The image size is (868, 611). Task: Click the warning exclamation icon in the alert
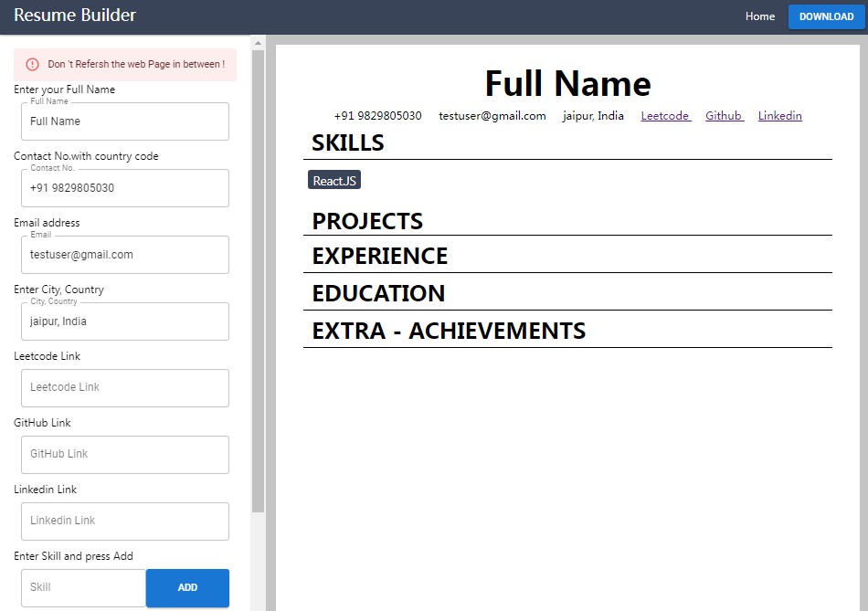[34, 64]
